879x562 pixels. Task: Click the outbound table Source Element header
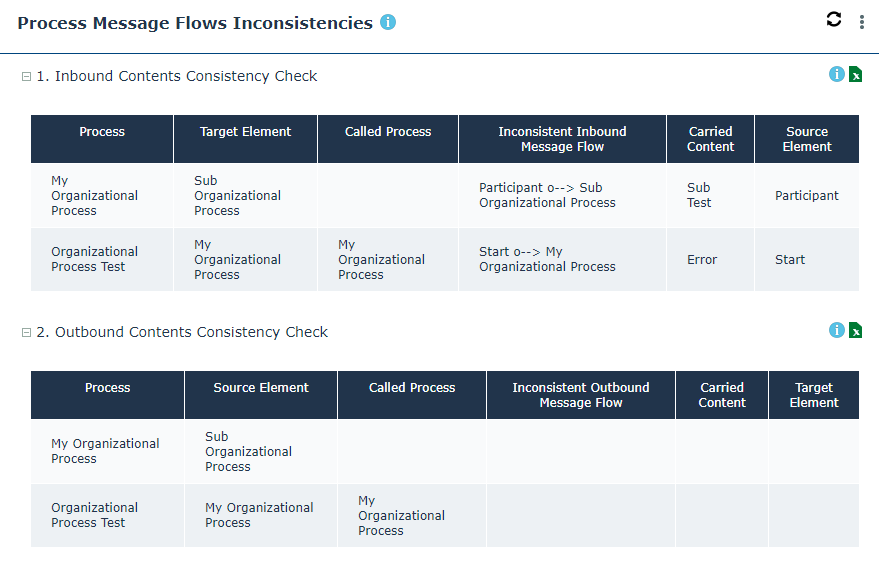coord(261,388)
